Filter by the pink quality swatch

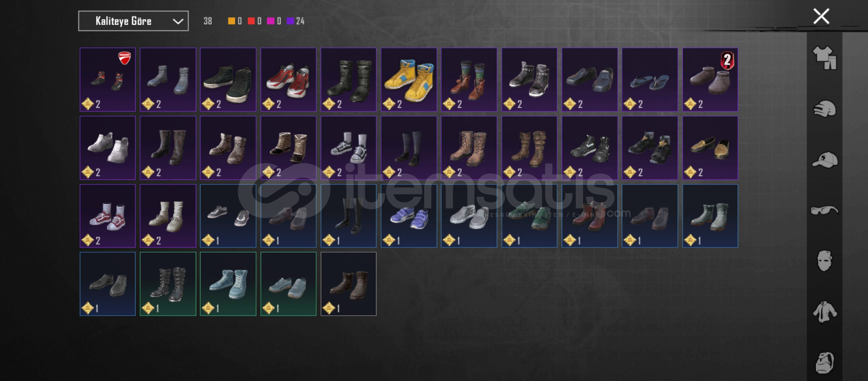[271, 21]
